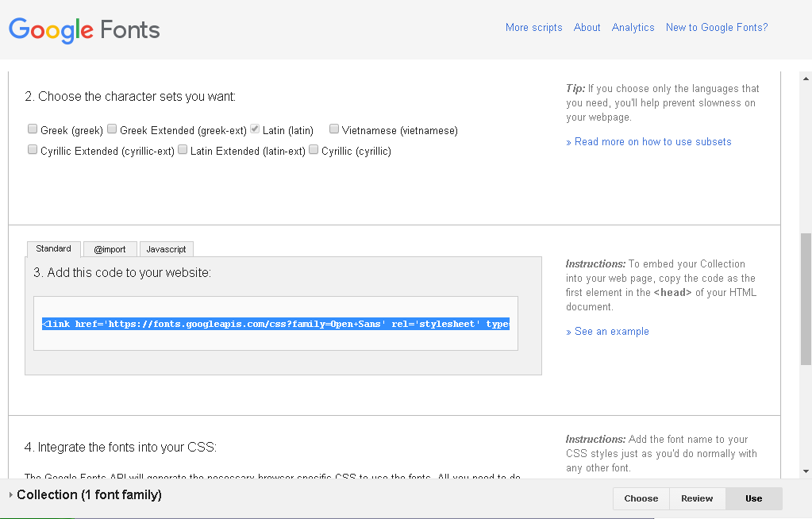Expand the Collection triangle arrow

click(x=10, y=495)
